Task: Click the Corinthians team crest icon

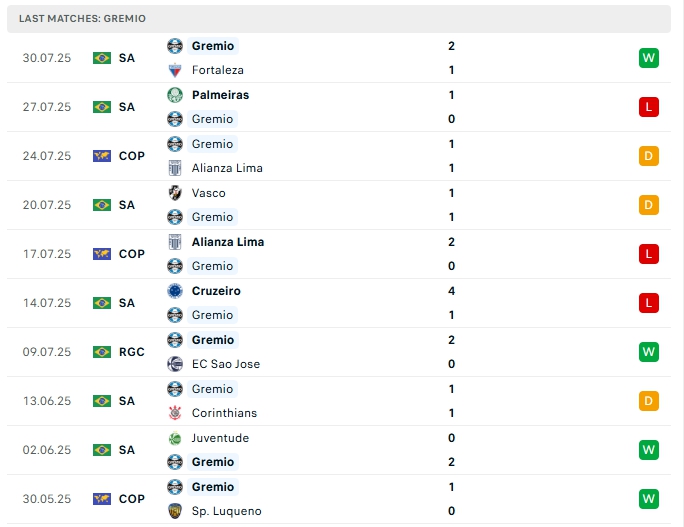Action: tap(175, 413)
